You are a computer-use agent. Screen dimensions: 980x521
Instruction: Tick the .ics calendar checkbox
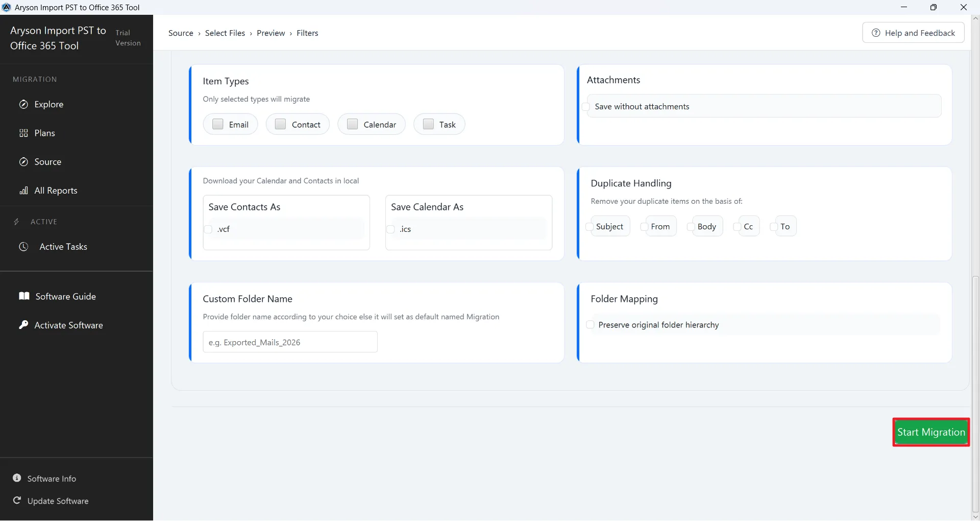[390, 229]
